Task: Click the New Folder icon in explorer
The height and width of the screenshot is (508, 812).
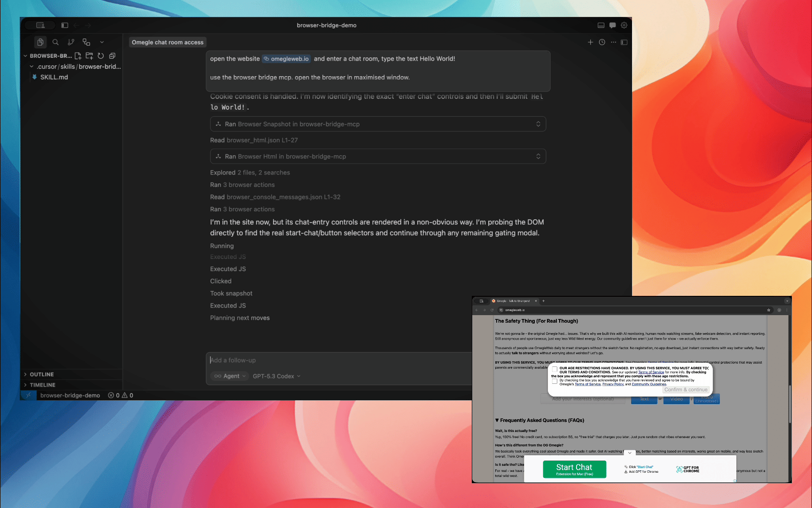Action: click(x=89, y=56)
